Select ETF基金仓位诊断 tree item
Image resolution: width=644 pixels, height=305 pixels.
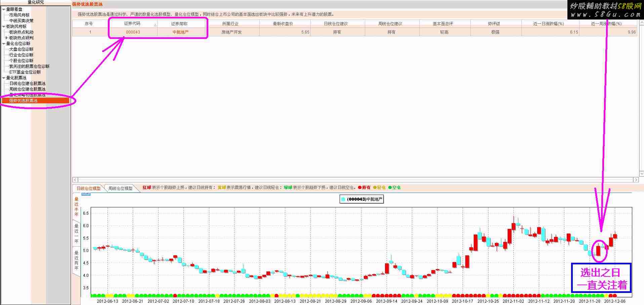[x=25, y=72]
